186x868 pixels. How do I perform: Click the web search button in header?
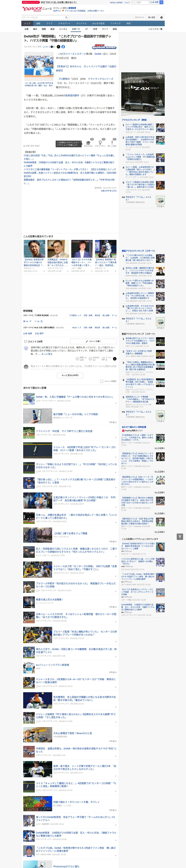(161, 2)
